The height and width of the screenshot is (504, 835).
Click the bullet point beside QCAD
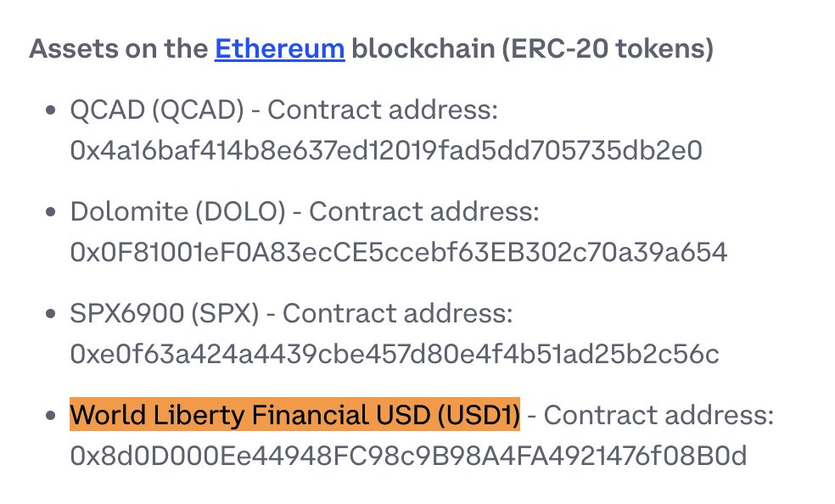[52, 110]
